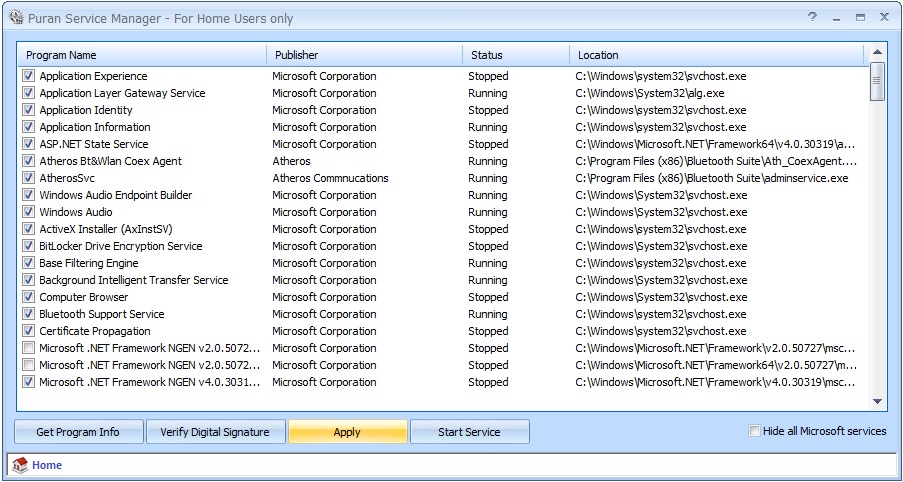Select ActiveX Installer (AxInstSV) entry
Viewport: 903px width, 482px height.
pyautogui.click(x=106, y=229)
